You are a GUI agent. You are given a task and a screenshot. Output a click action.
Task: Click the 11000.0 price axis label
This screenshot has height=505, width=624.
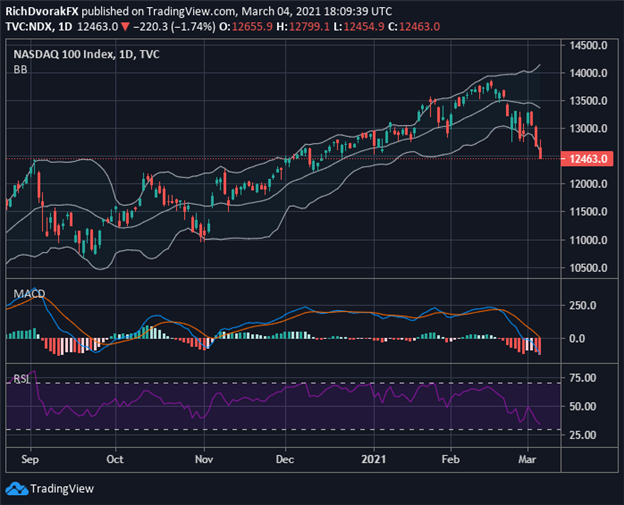588,240
